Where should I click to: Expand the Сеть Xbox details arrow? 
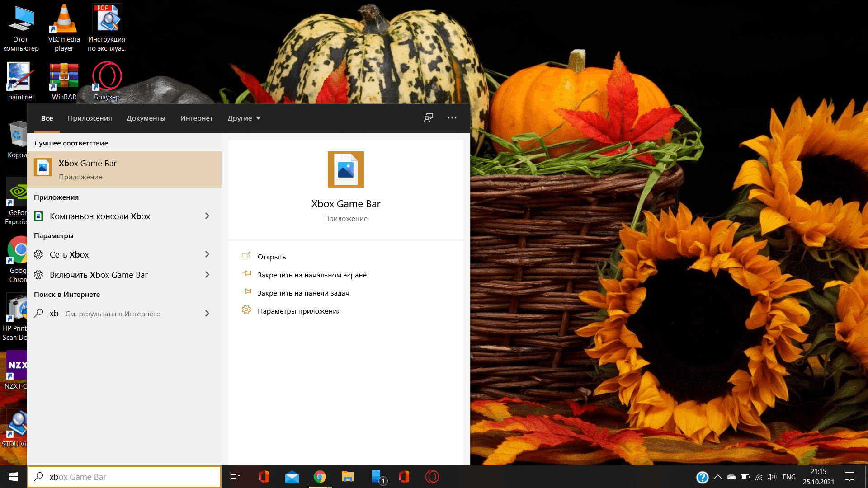pos(207,254)
